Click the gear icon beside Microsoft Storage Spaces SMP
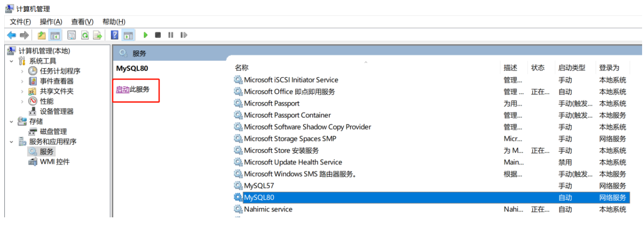 (238, 139)
